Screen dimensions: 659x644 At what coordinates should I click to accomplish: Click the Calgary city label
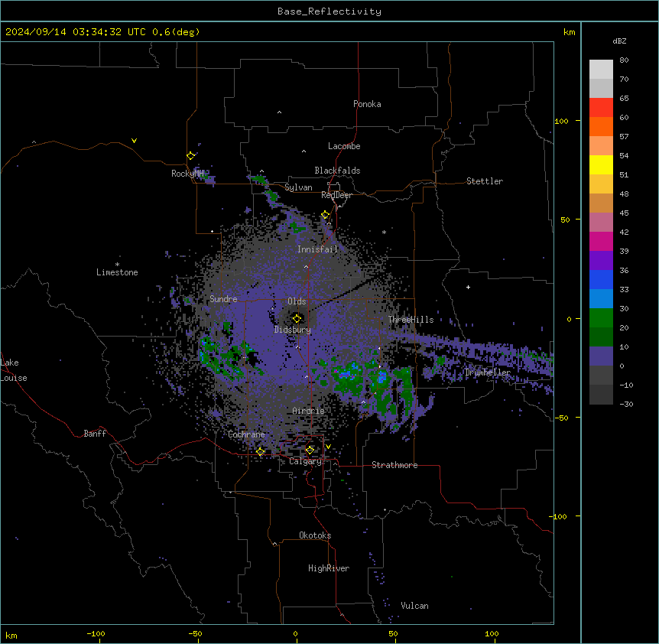tap(305, 461)
